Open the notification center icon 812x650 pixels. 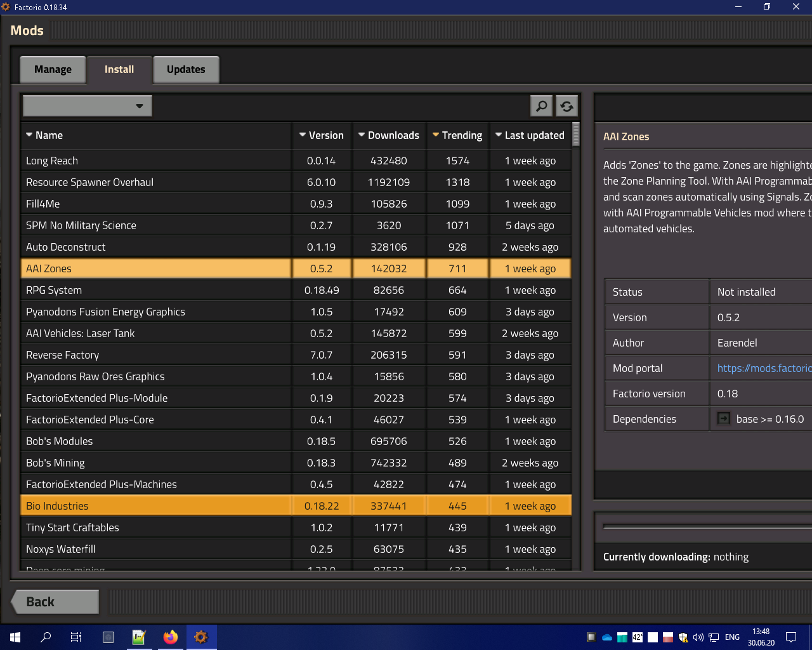click(791, 637)
